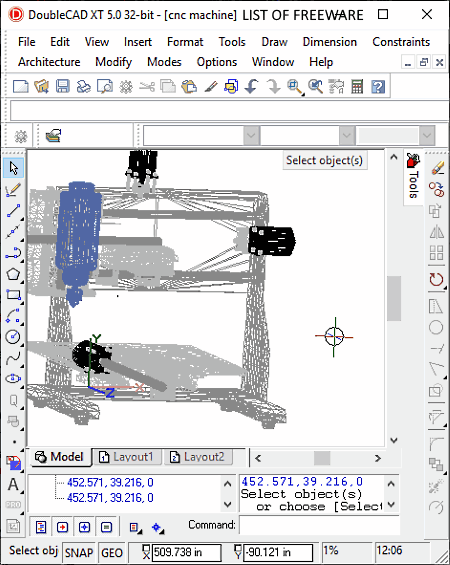Open the Tools palette side tab
Image resolution: width=450 pixels, height=565 pixels.
[413, 177]
